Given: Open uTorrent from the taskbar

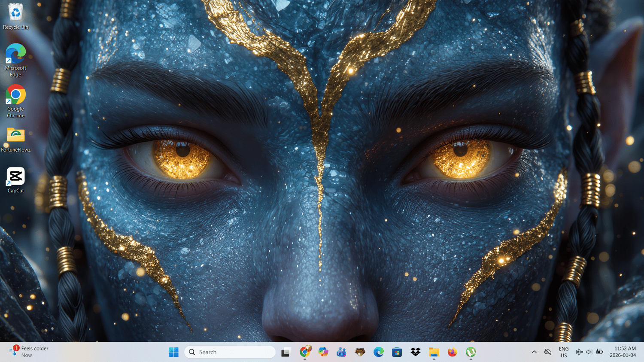Looking at the screenshot, I should point(471,352).
